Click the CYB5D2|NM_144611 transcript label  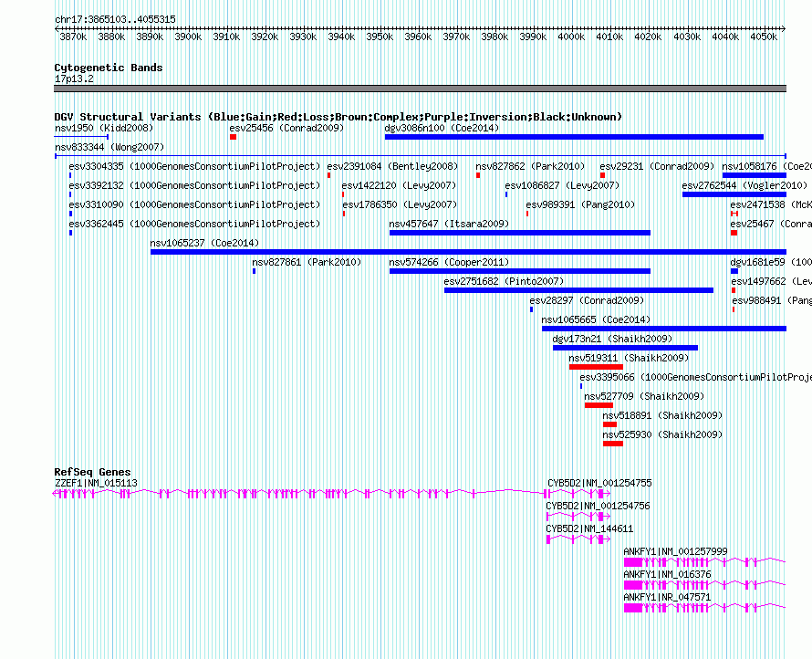pyautogui.click(x=589, y=528)
